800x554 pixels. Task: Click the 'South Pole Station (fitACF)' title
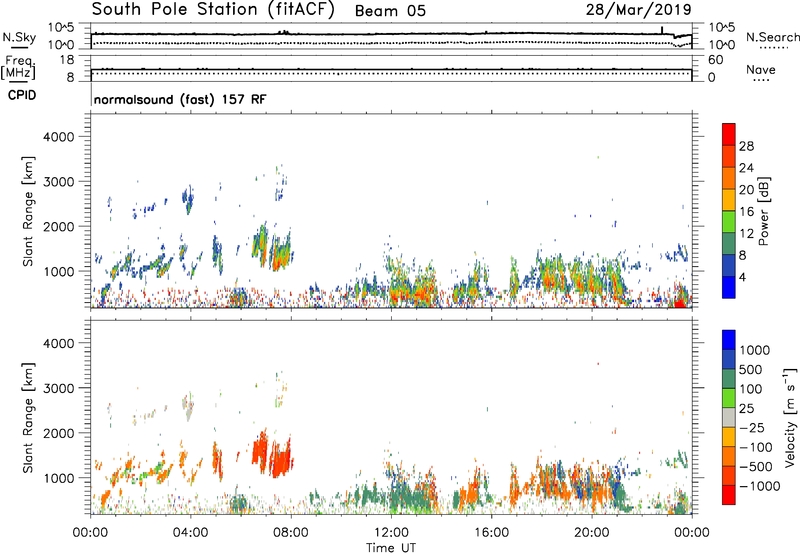(213, 10)
